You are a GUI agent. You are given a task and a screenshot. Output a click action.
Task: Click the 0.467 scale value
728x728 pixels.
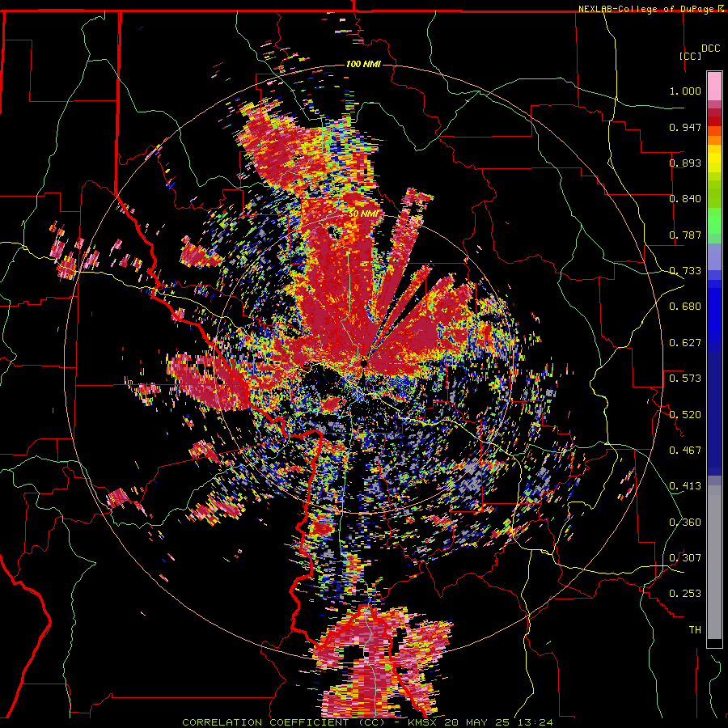pos(685,451)
